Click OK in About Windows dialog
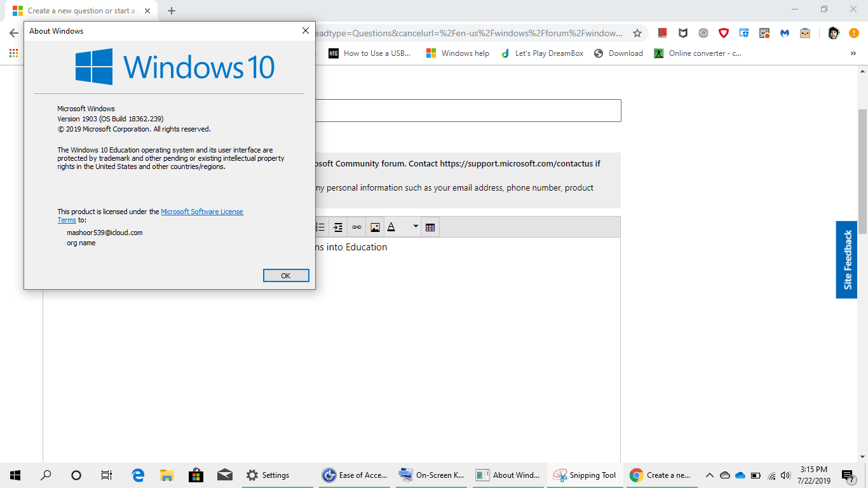This screenshot has width=868, height=488. pyautogui.click(x=286, y=275)
